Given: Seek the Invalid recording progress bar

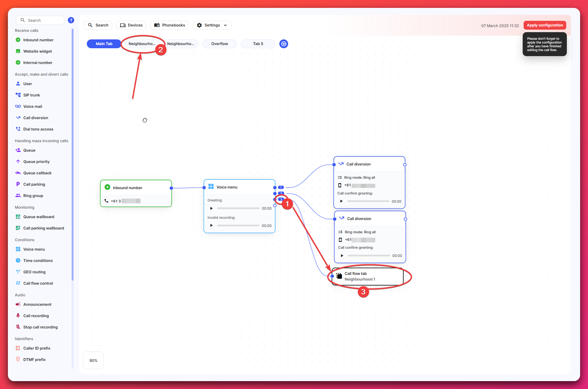Looking at the screenshot, I should coord(238,225).
